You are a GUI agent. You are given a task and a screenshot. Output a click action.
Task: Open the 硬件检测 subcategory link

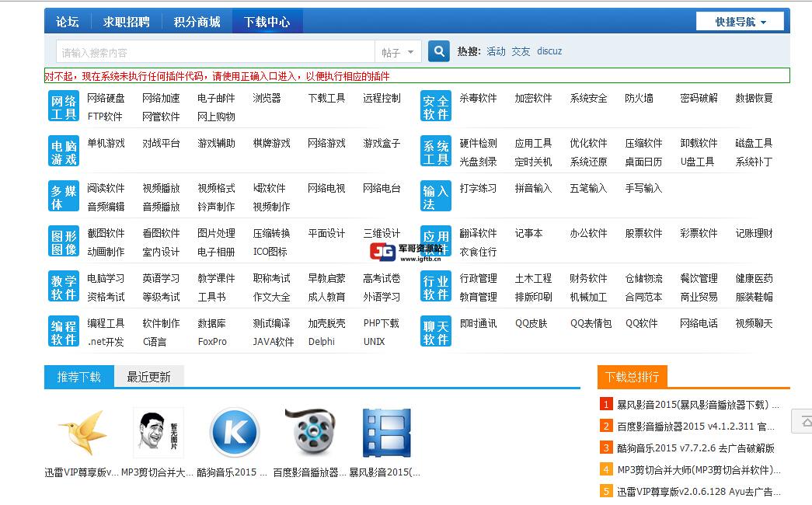click(x=478, y=143)
